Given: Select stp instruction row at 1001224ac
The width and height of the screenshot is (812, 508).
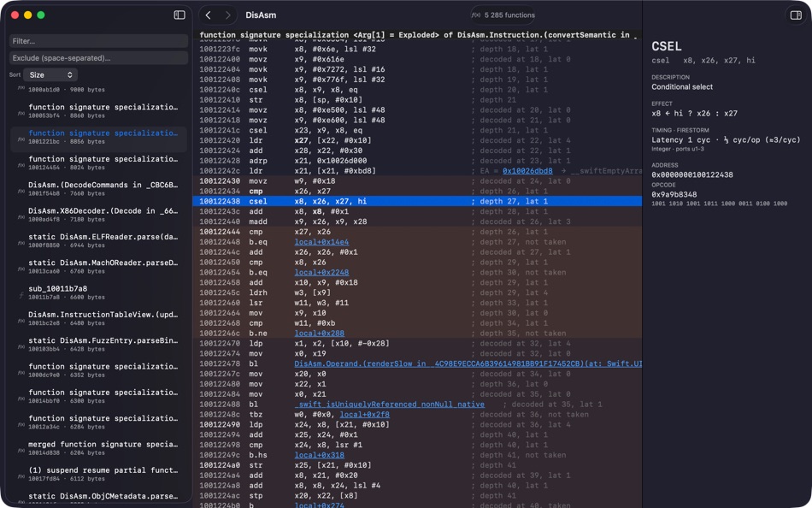Looking at the screenshot, I should click(417, 495).
